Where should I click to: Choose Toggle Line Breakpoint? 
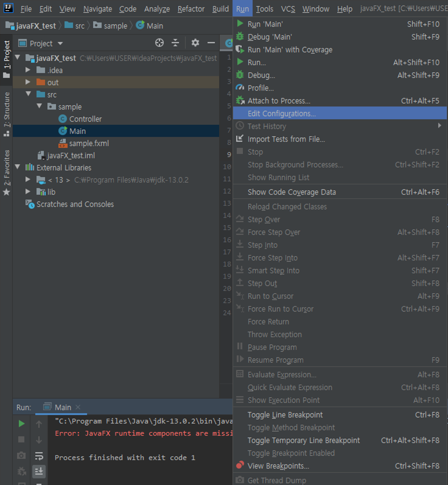[340, 415]
